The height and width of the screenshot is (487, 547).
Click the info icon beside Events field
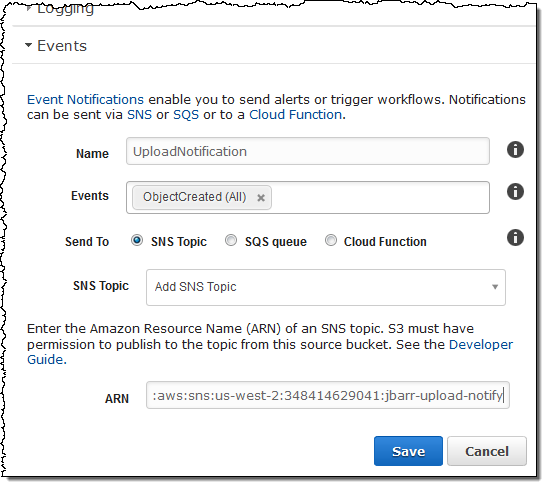[515, 192]
